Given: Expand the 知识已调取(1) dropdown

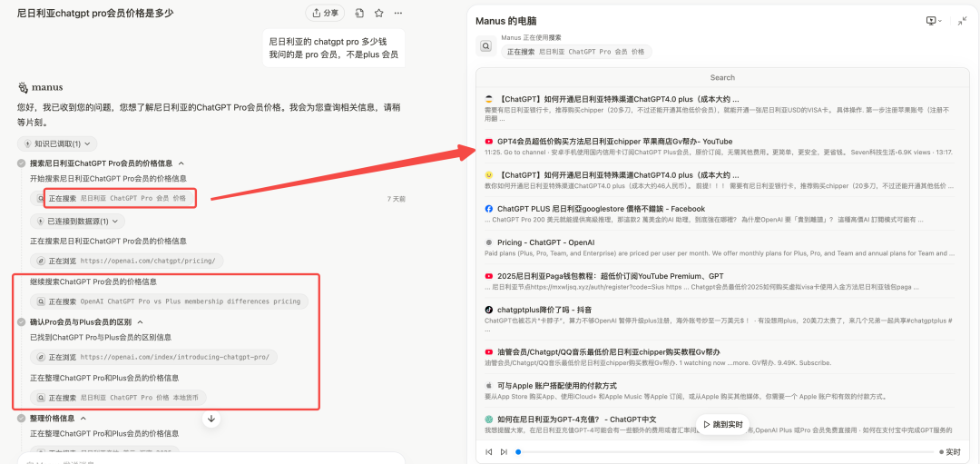Looking at the screenshot, I should click(x=57, y=143).
